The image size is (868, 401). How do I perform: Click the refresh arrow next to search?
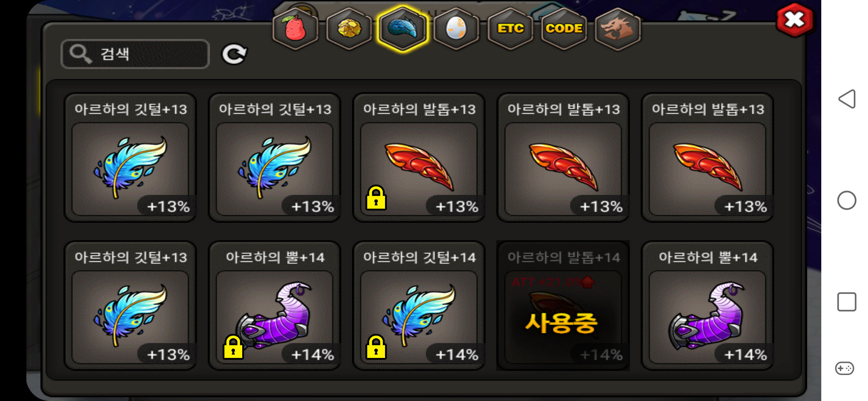click(x=234, y=55)
